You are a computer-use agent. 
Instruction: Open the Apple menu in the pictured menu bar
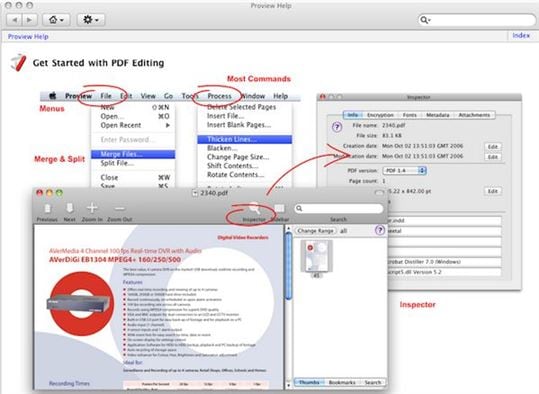tap(53, 96)
